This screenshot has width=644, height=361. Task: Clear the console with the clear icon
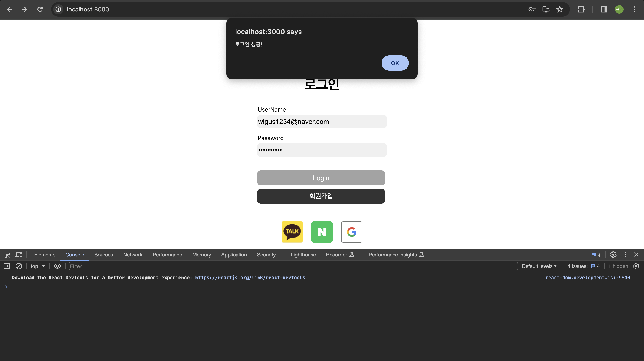(x=19, y=266)
